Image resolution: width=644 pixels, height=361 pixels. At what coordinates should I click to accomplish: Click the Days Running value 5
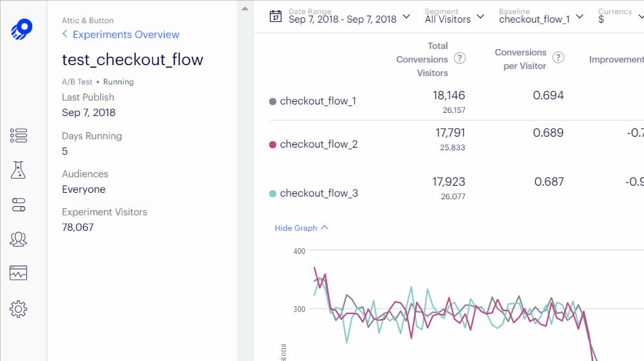[x=64, y=151]
